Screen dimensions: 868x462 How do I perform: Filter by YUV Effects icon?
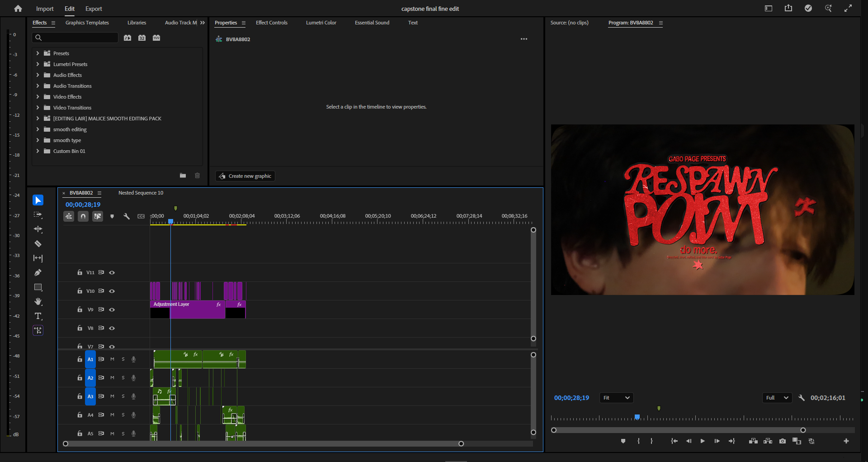(x=156, y=38)
